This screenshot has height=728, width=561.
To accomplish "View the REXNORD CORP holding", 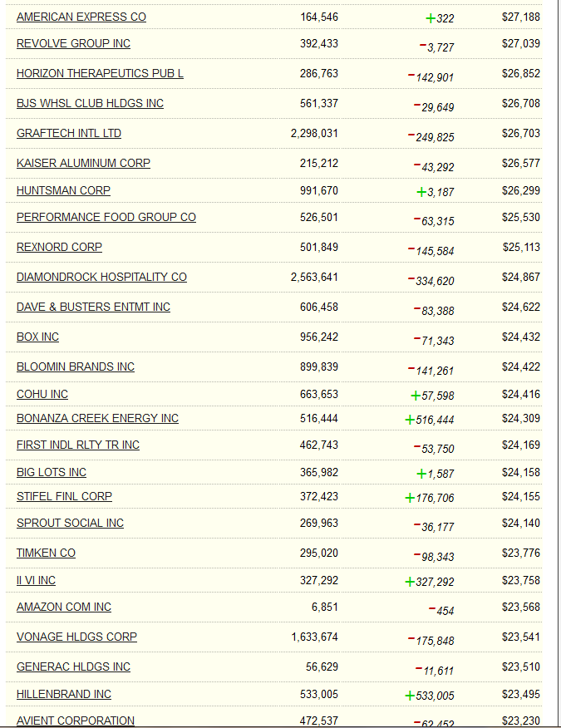I will [x=60, y=248].
